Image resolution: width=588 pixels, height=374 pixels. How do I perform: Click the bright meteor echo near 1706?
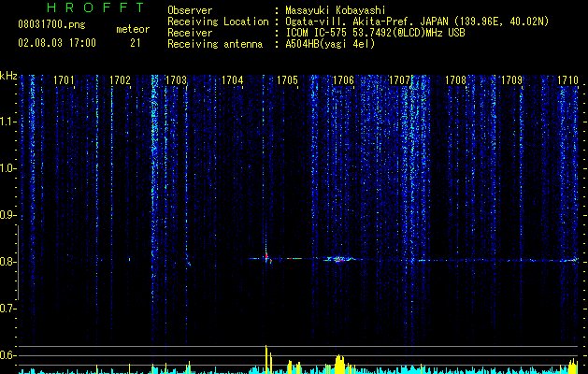[x=339, y=259]
